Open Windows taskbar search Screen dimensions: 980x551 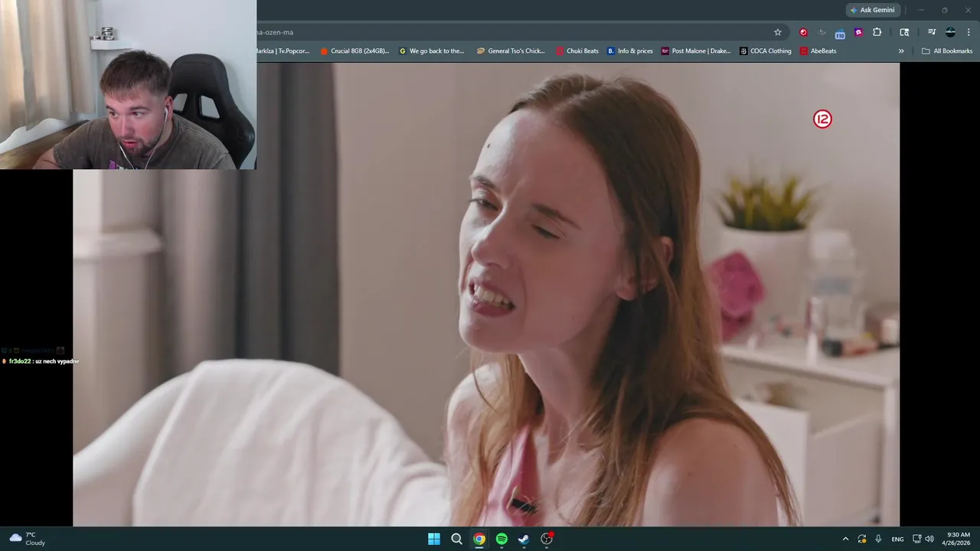(456, 539)
